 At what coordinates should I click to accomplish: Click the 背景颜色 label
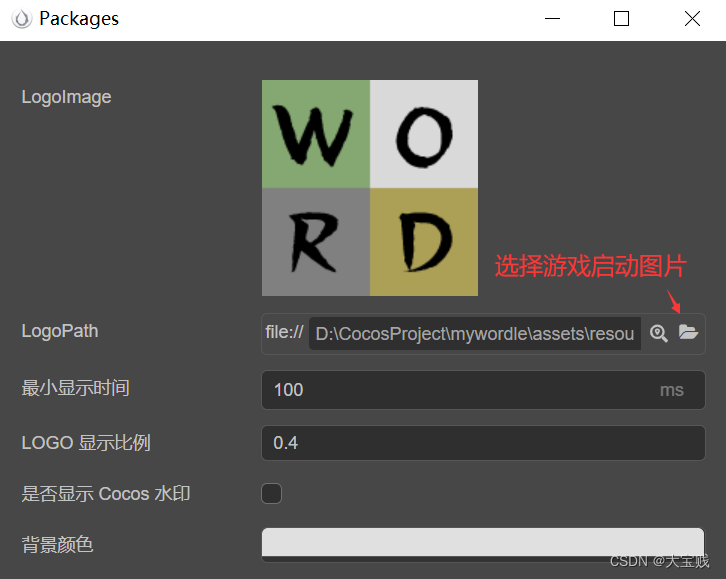(57, 545)
